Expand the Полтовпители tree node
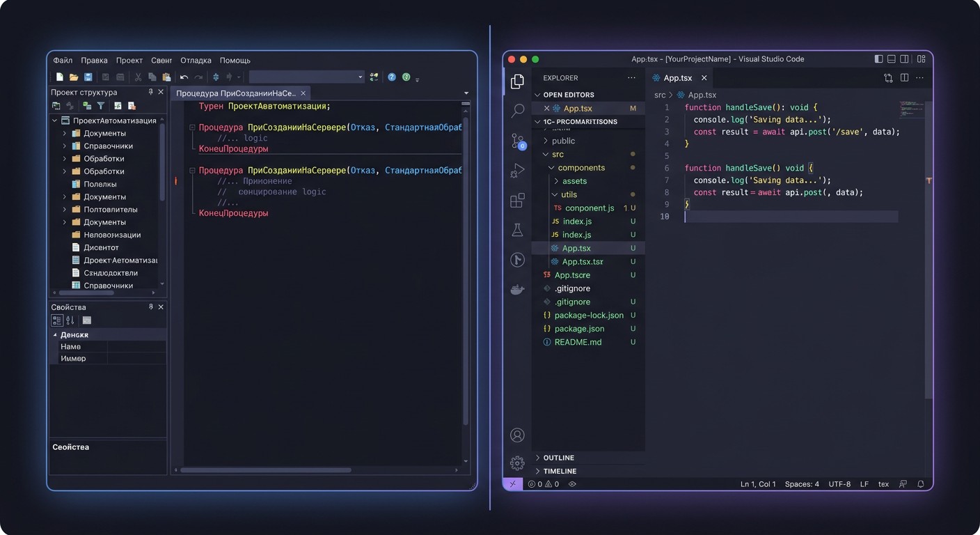 coord(65,209)
